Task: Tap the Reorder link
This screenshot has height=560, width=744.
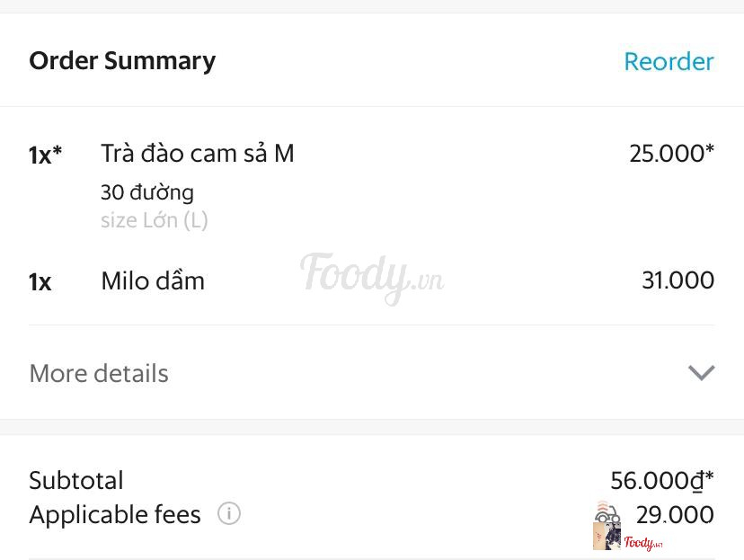Action: [x=669, y=61]
